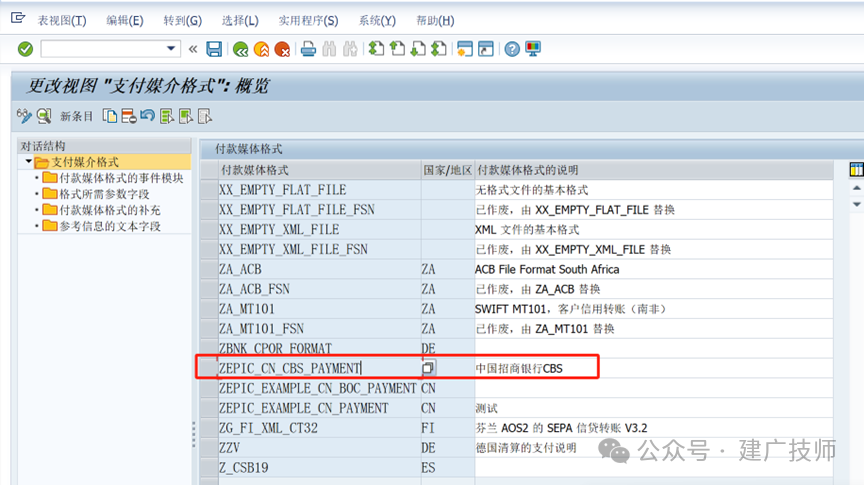Click the Select All icon

coord(166,116)
